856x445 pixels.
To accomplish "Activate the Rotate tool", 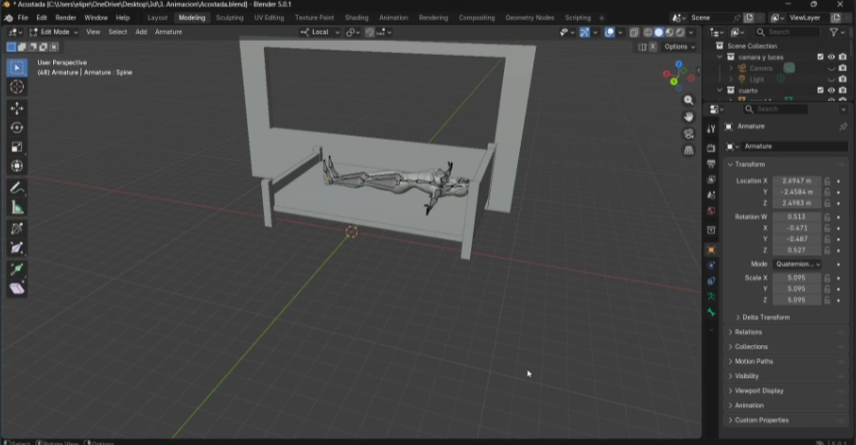I will point(17,127).
